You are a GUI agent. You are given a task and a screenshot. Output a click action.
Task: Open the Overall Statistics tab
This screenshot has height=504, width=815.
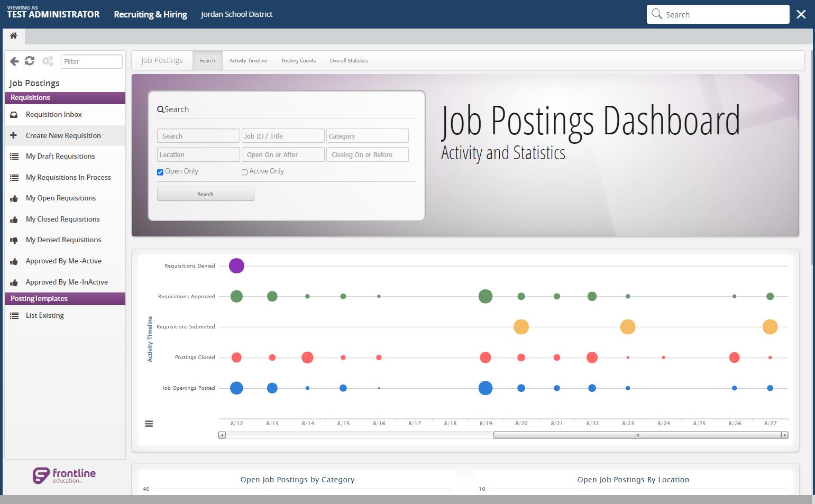[x=349, y=60]
